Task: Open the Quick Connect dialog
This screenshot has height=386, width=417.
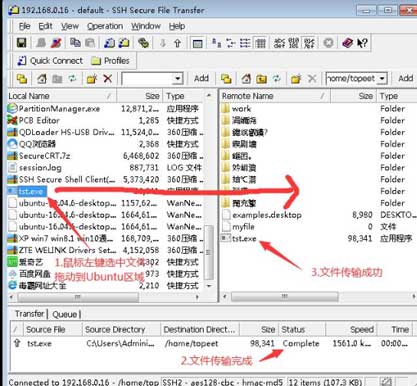Action: point(50,61)
